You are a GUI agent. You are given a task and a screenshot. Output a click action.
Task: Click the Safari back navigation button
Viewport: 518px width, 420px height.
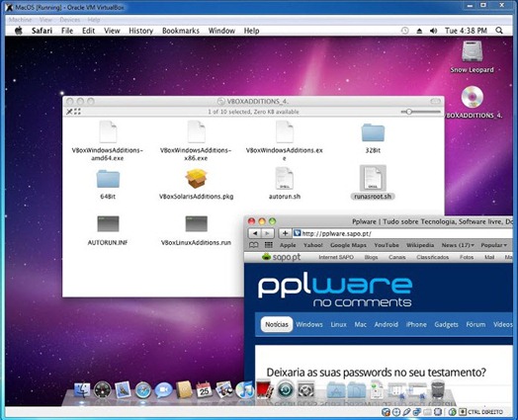coord(255,233)
